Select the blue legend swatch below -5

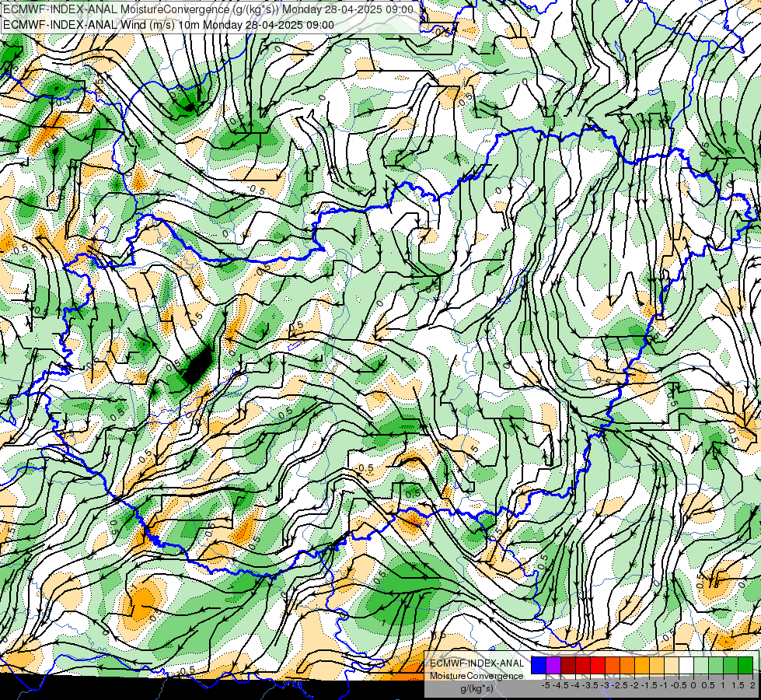click(x=539, y=665)
